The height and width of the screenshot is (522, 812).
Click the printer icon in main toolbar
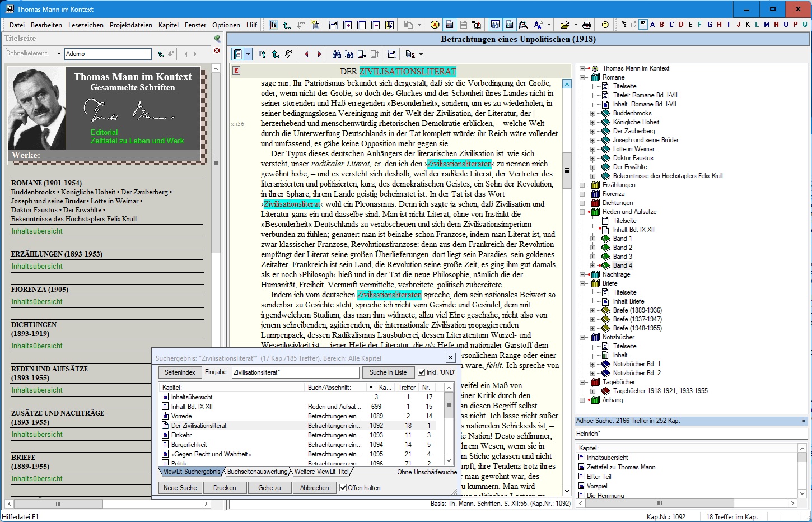tap(586, 25)
